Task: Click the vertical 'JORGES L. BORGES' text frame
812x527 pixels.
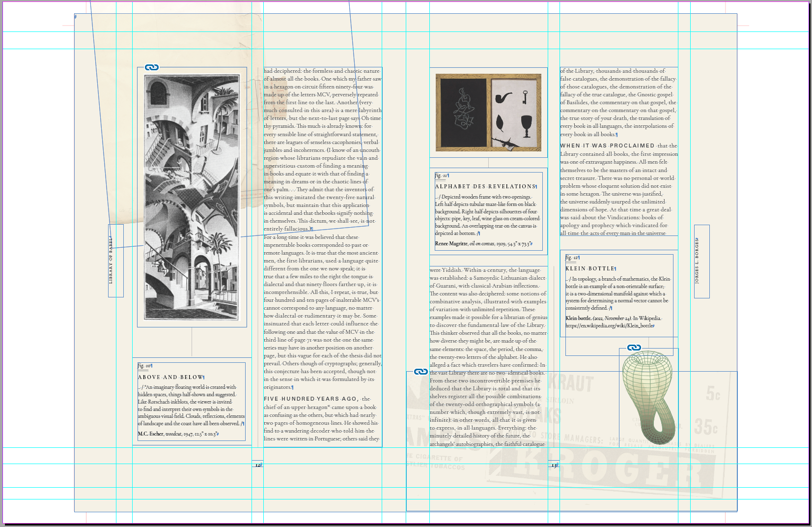Action: (701, 261)
